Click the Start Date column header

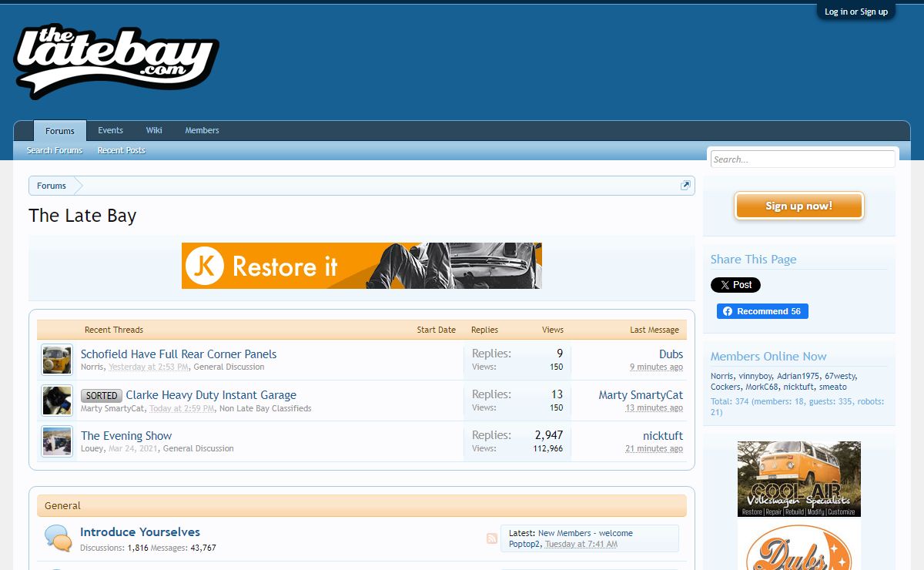[437, 330]
